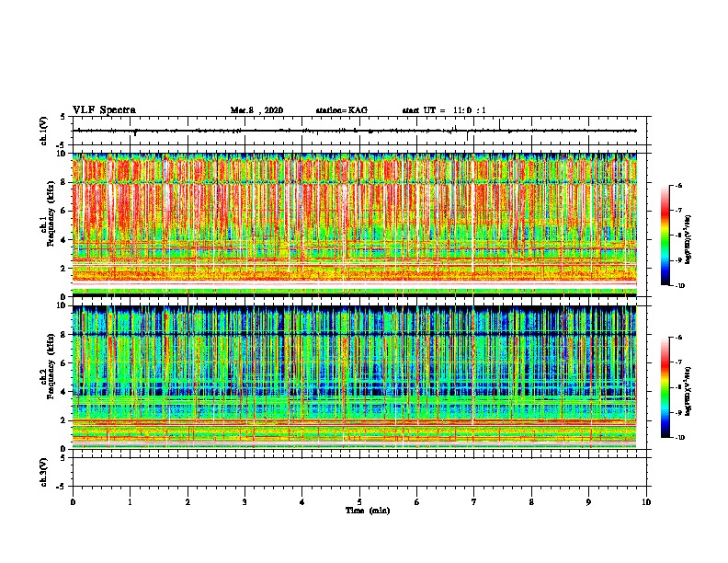
Task: Click ch.2 frequency tick label "4"
Action: click(64, 392)
